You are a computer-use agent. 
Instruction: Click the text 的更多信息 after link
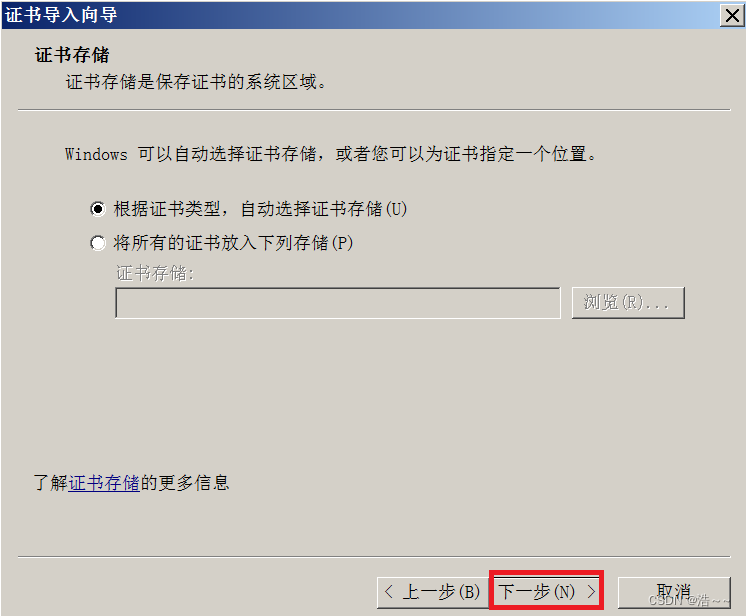point(185,483)
